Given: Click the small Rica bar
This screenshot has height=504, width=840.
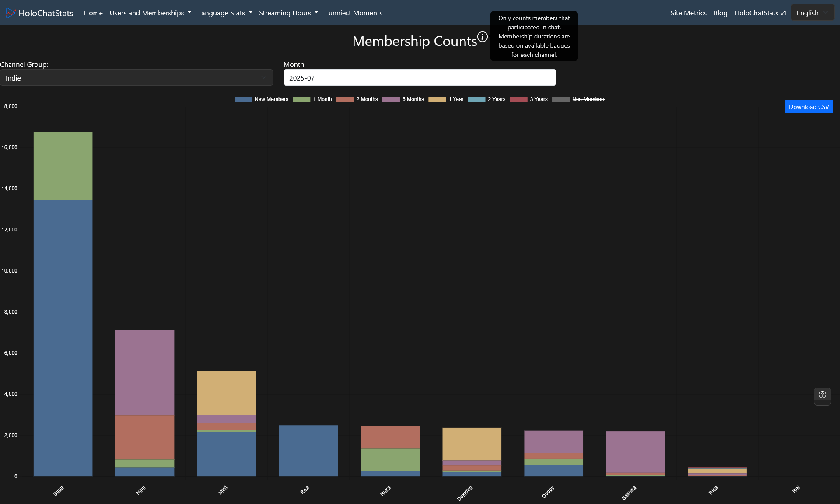Looking at the screenshot, I should (717, 472).
